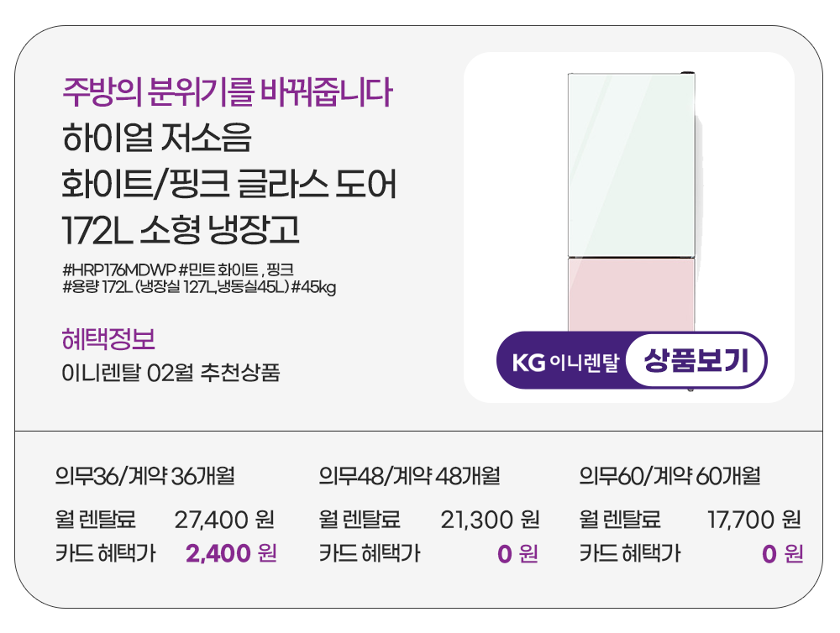Viewport: 840px width, 633px height.
Task: Click the 21,300 원 monthly rental fee
Action: coord(490,520)
